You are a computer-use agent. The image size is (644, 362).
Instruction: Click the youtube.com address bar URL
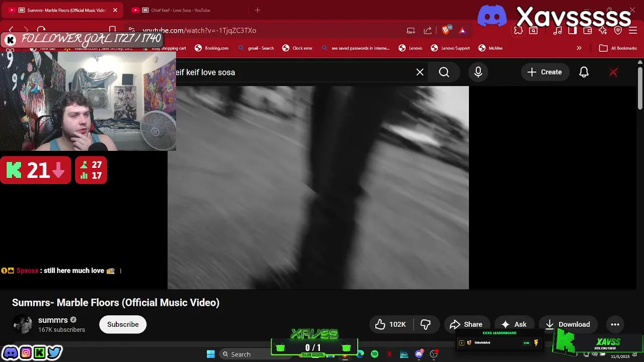[199, 30]
